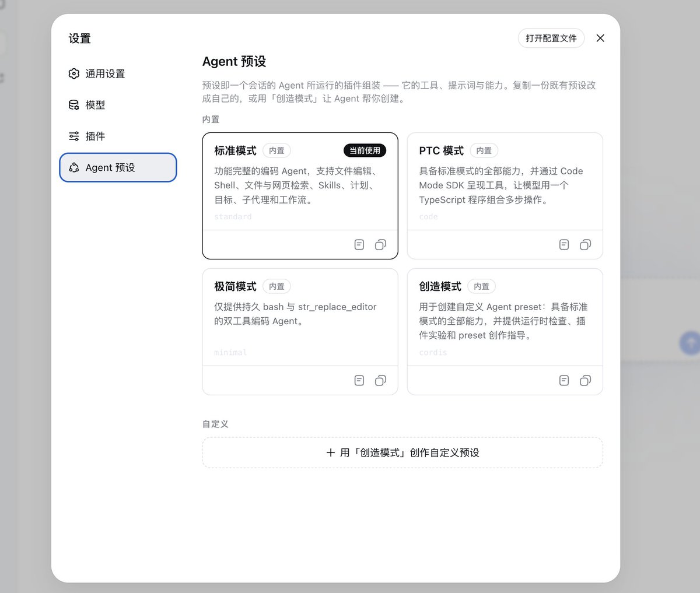Click the blue arrow button behind dialog

tap(690, 343)
